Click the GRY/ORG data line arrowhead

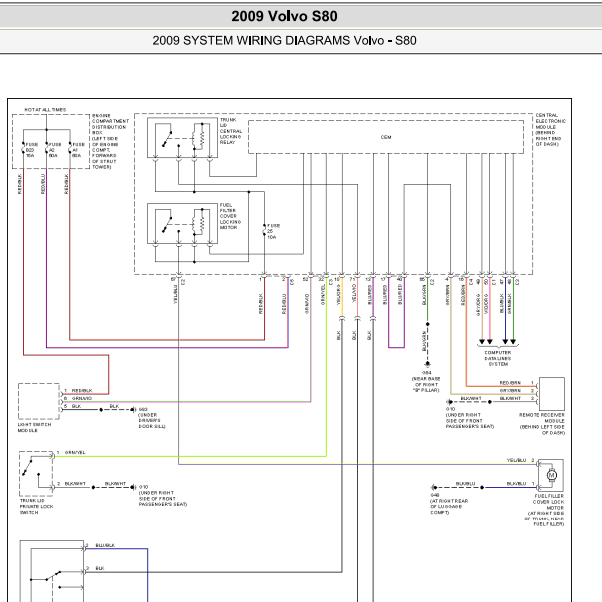(x=482, y=341)
